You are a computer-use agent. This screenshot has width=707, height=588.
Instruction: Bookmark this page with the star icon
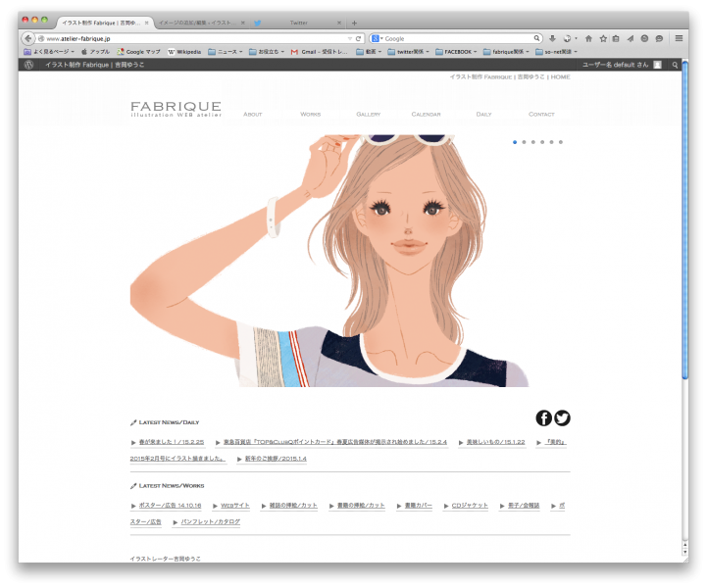[x=603, y=39]
